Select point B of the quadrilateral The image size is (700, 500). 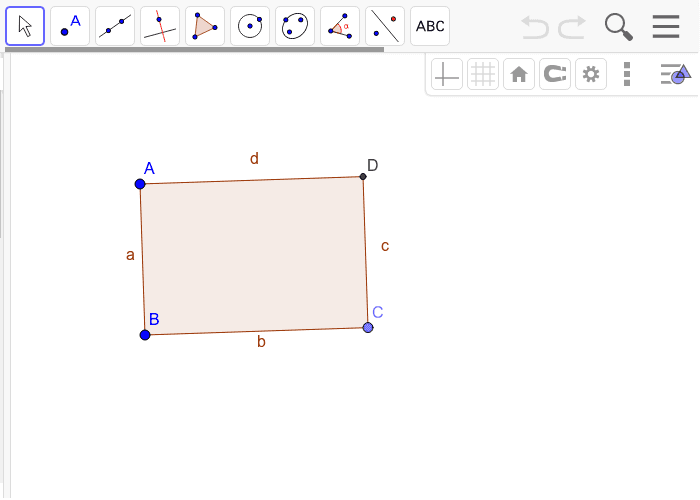point(145,335)
